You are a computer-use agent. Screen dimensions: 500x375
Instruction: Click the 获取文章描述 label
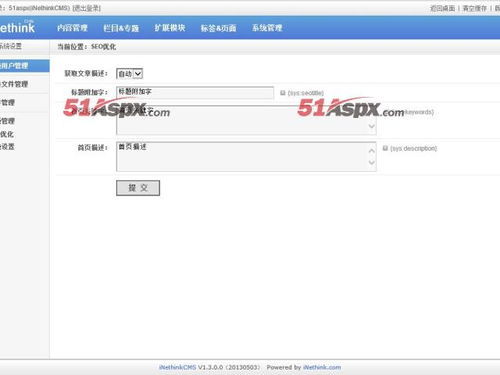(x=86, y=73)
